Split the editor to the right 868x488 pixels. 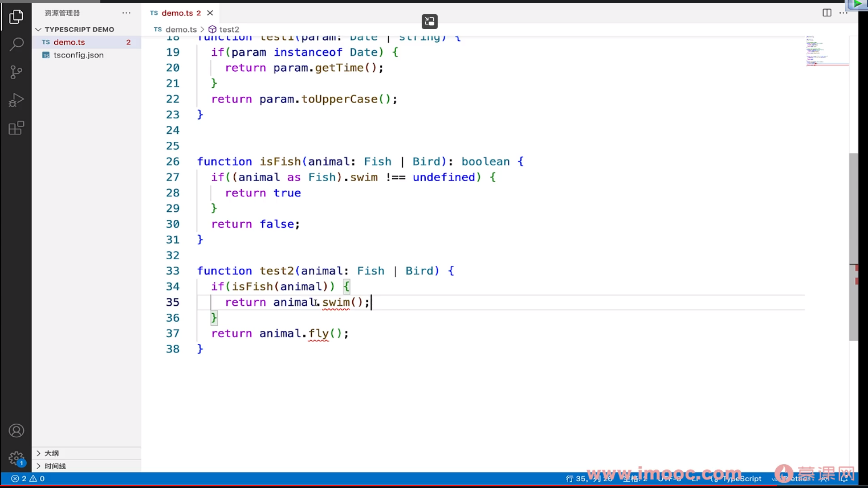click(x=826, y=13)
